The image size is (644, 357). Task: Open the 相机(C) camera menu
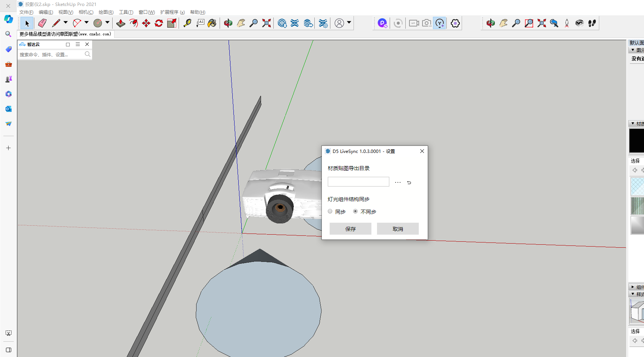[x=86, y=12]
